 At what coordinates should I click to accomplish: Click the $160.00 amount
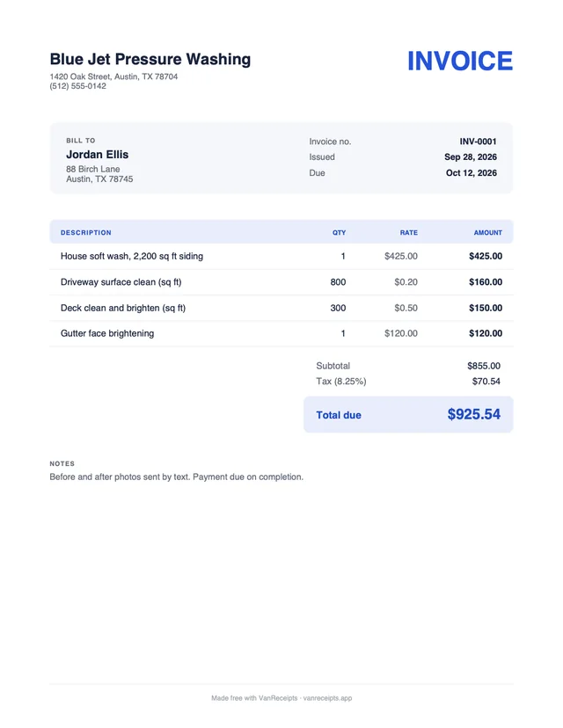point(486,282)
